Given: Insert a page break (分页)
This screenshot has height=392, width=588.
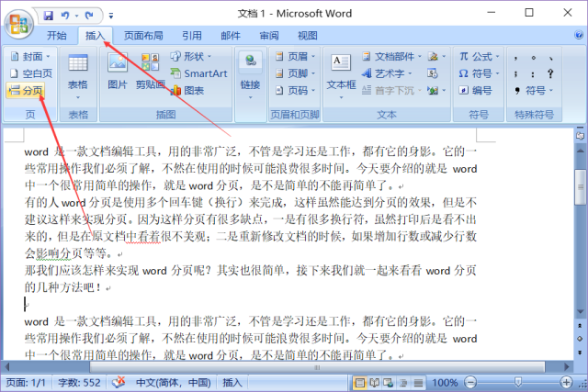Looking at the screenshot, I should [x=26, y=90].
